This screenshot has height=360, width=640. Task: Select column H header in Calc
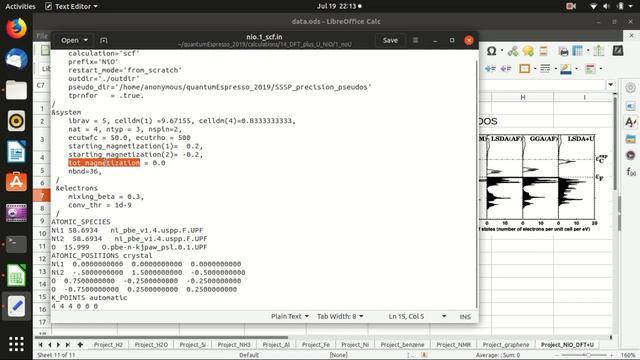522,97
